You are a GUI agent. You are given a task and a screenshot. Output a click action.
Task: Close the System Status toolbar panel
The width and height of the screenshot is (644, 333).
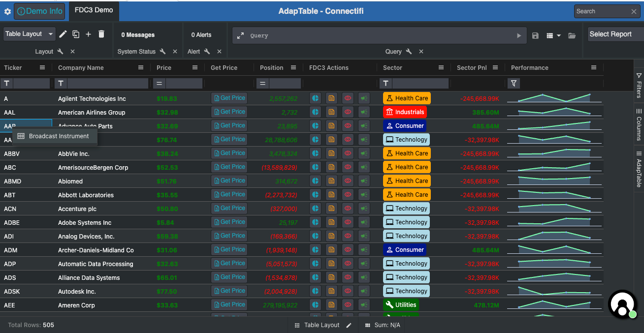click(x=175, y=52)
